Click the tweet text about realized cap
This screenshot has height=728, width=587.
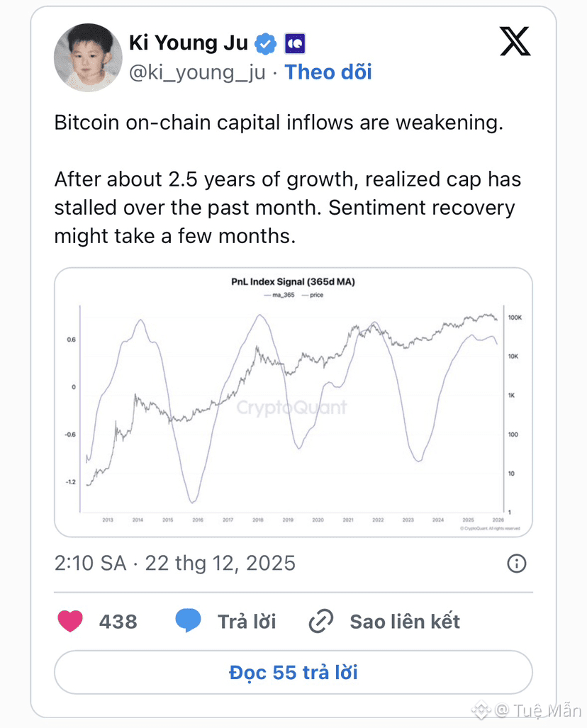point(287,208)
